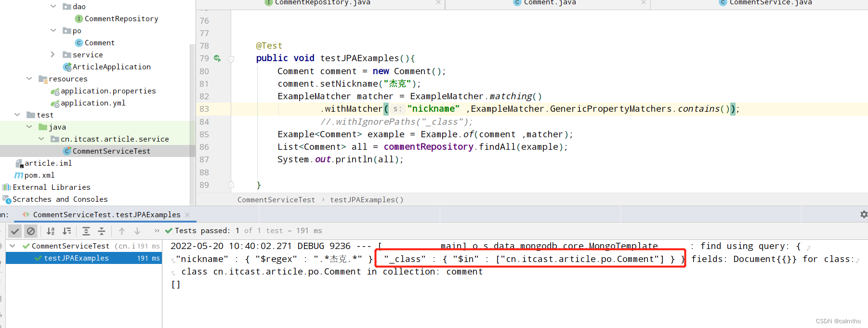Collapse the java test source folder

(29, 127)
